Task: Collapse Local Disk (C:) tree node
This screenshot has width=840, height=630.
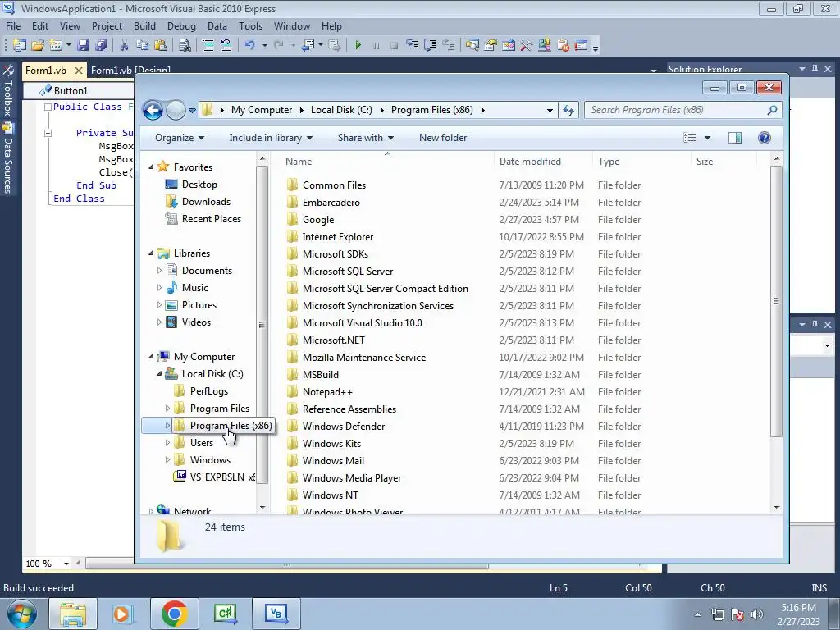Action: (x=159, y=374)
